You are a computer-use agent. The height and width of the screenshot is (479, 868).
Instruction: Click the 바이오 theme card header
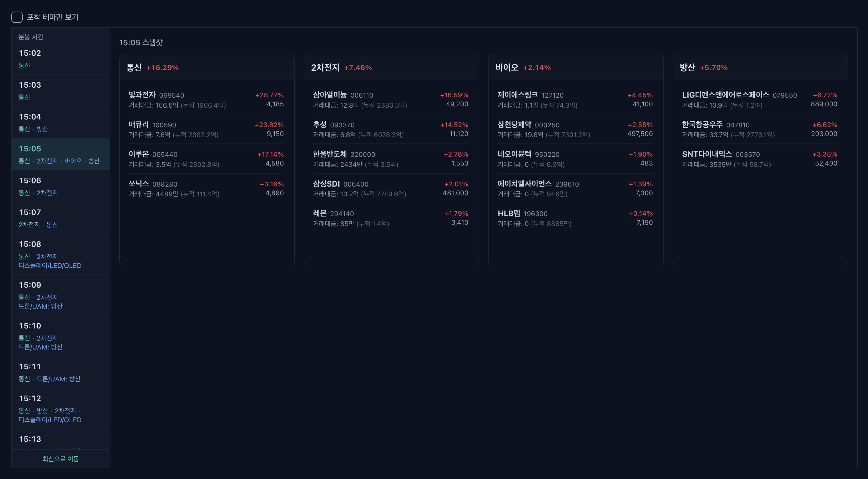point(576,68)
